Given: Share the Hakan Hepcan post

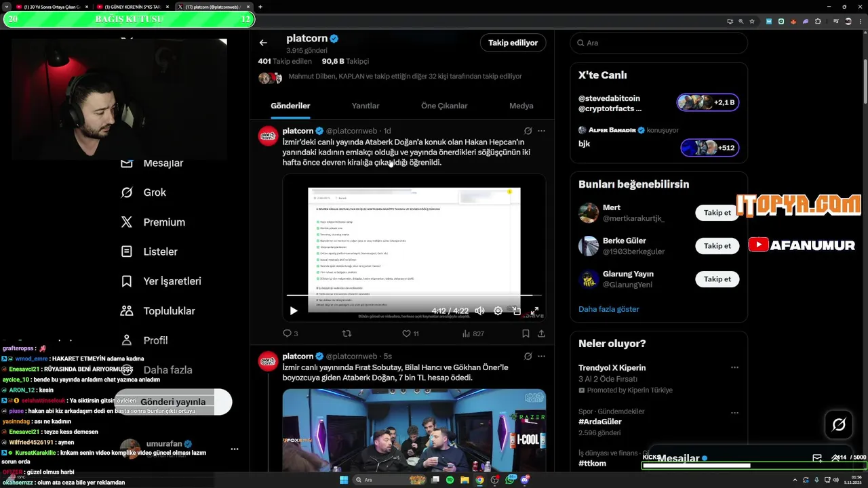Looking at the screenshot, I should pos(541,333).
